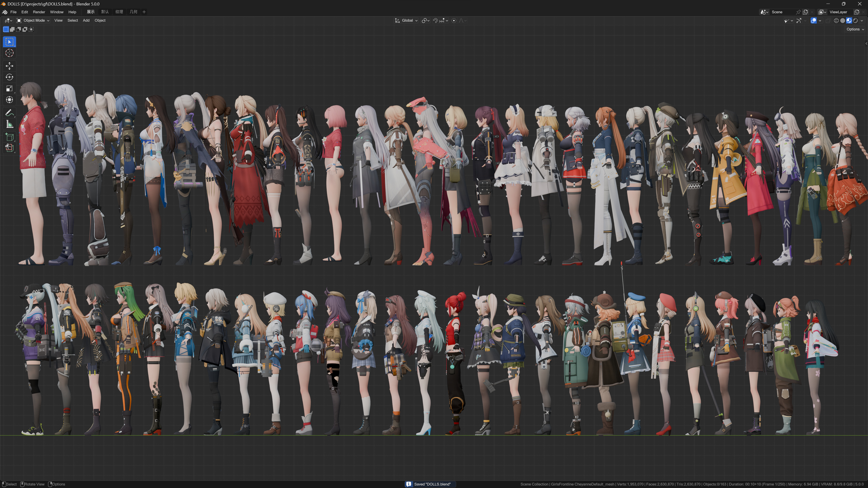Open the Render menu
The width and height of the screenshot is (868, 488).
pyautogui.click(x=39, y=12)
